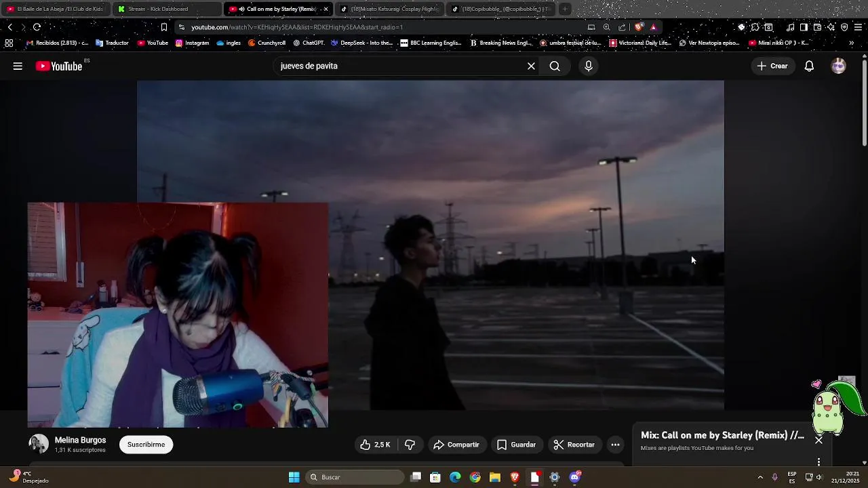Open Brave Rewards triangle icon
Image resolution: width=868 pixels, height=488 pixels.
653,27
